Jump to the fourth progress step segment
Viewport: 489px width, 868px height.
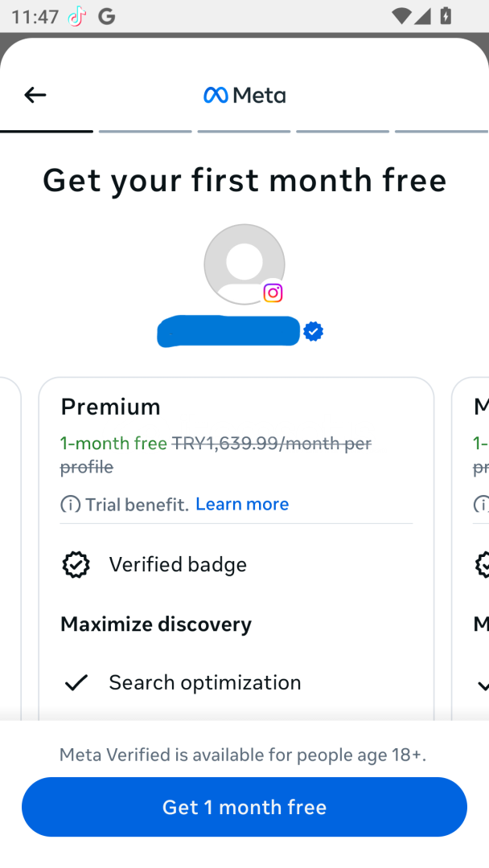coord(343,131)
